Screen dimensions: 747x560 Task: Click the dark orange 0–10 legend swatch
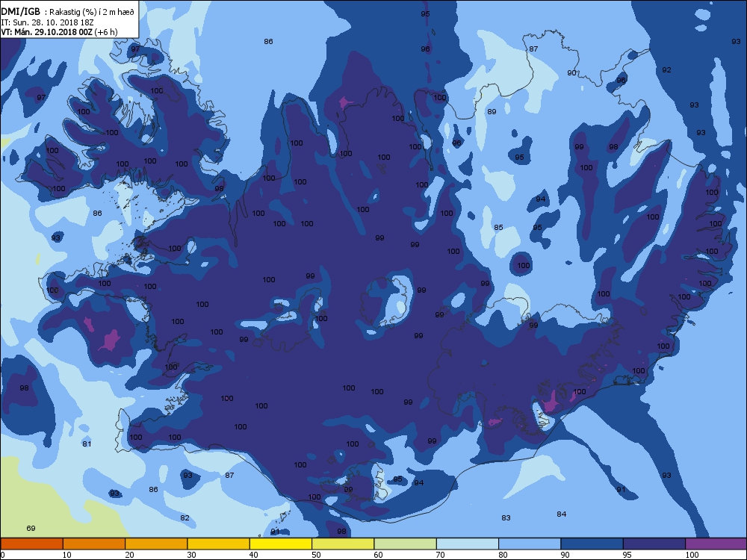[31, 544]
